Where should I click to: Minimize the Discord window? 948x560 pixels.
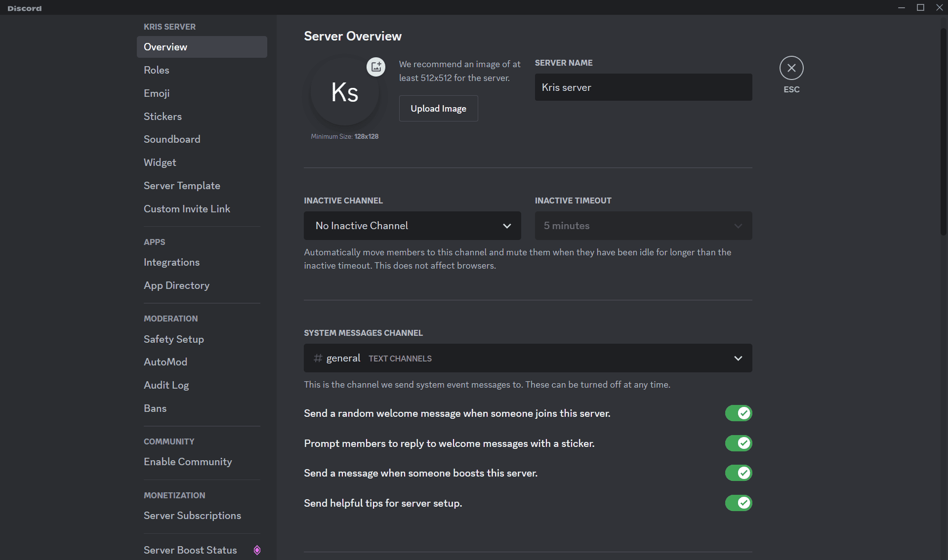902,7
